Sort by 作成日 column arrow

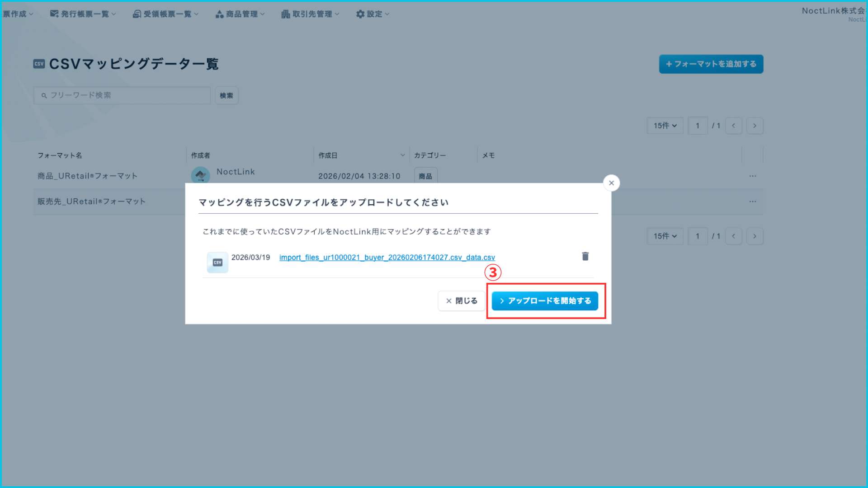click(x=402, y=155)
